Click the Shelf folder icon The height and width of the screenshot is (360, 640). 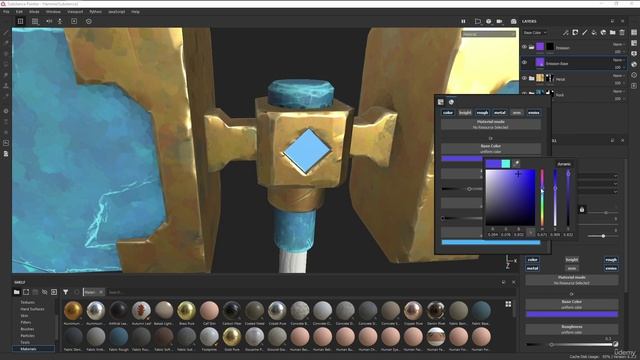click(x=16, y=292)
